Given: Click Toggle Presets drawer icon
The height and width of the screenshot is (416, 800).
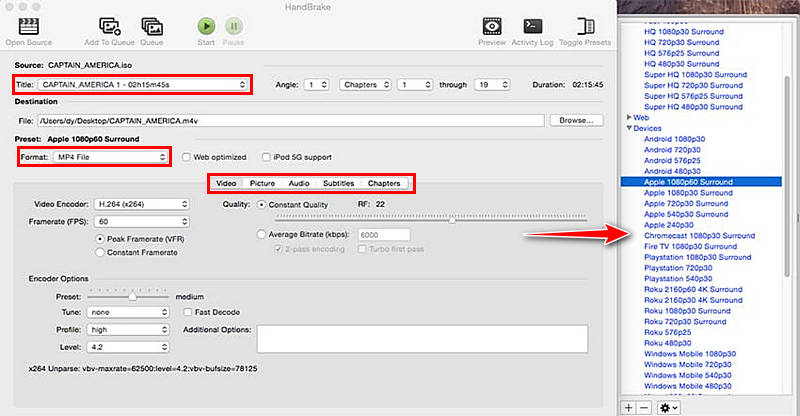Looking at the screenshot, I should (x=585, y=26).
